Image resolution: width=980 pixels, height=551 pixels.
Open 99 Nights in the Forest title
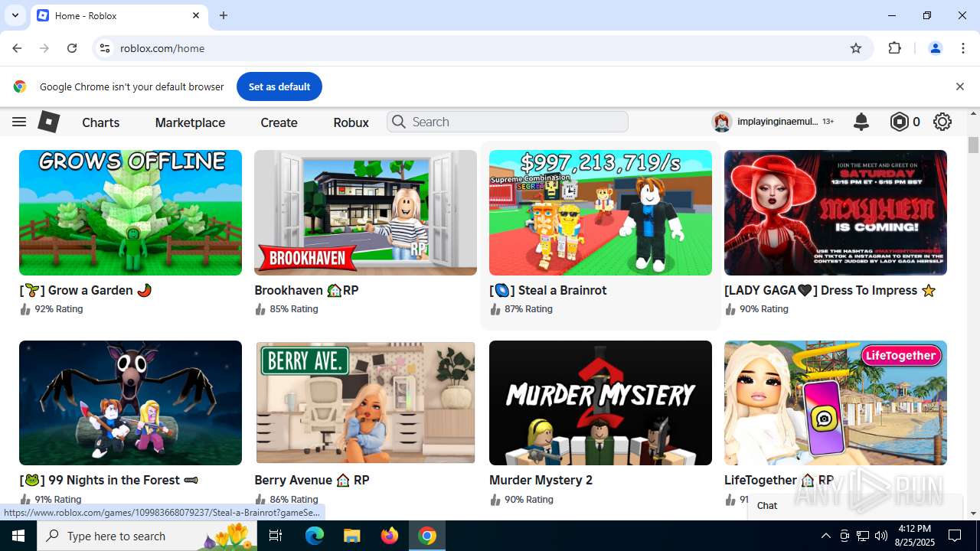point(109,481)
